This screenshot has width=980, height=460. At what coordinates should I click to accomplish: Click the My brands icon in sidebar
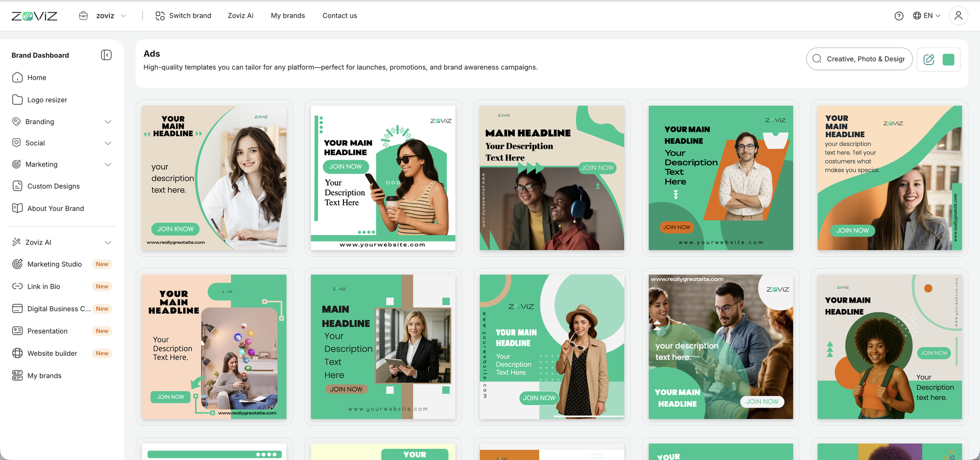click(x=17, y=375)
